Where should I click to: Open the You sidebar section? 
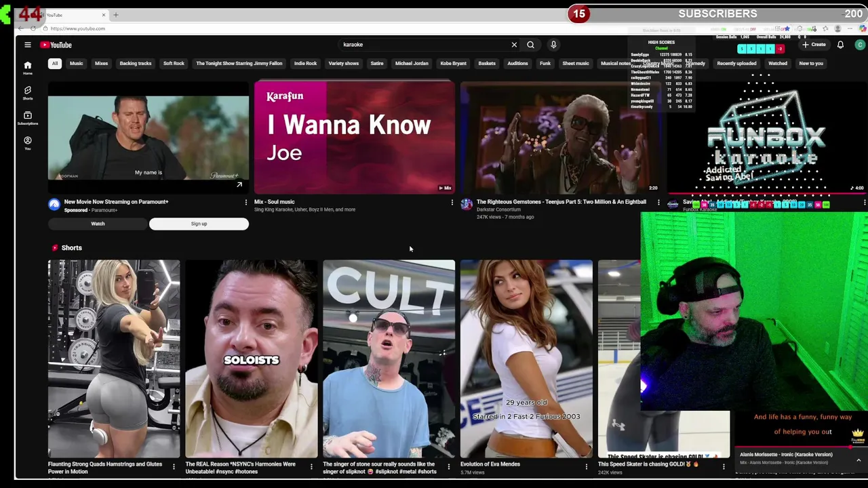tap(28, 143)
